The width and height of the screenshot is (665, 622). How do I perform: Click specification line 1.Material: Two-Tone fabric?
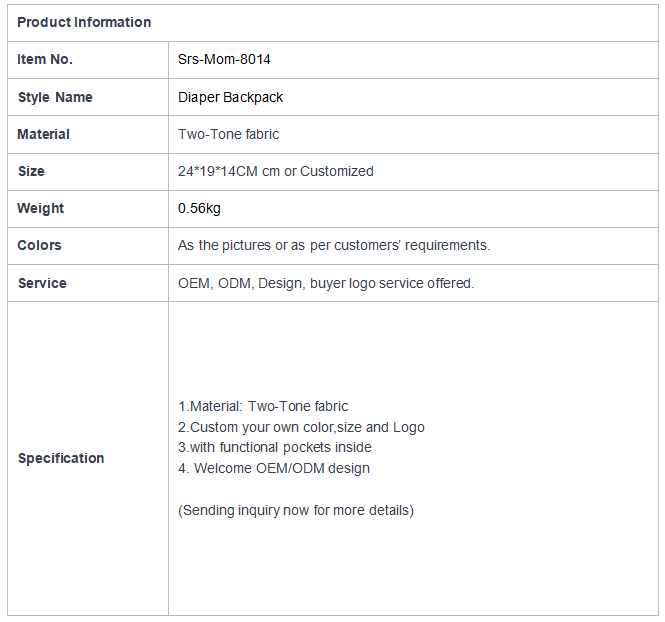coord(263,406)
